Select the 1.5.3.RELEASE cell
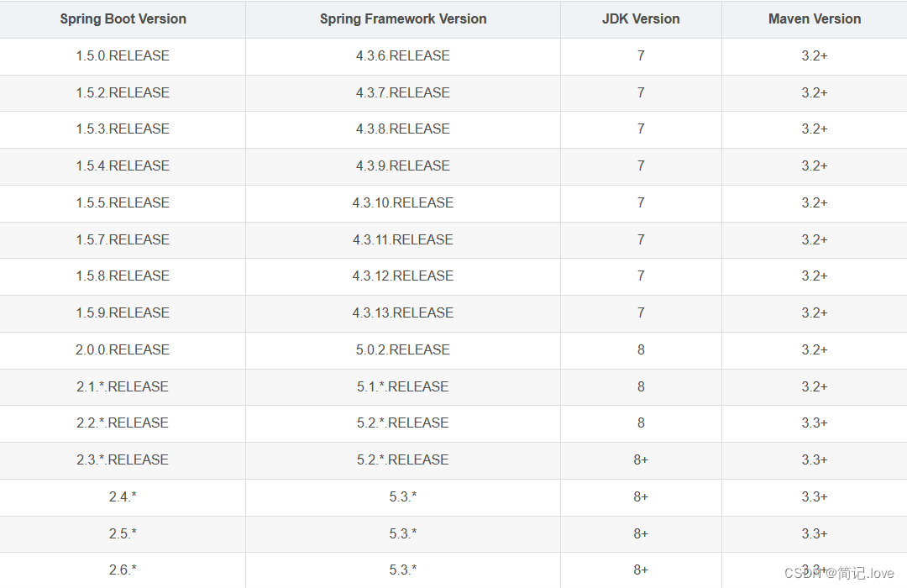The width and height of the screenshot is (907, 588). click(x=123, y=129)
